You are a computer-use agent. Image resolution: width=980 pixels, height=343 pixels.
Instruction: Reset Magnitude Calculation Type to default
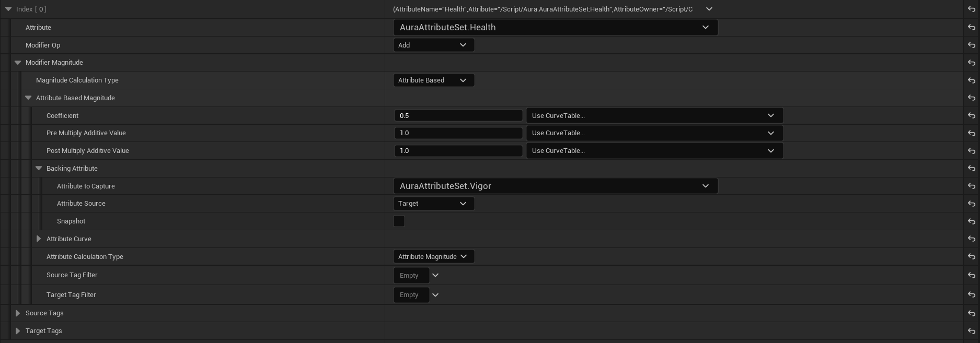pos(972,80)
